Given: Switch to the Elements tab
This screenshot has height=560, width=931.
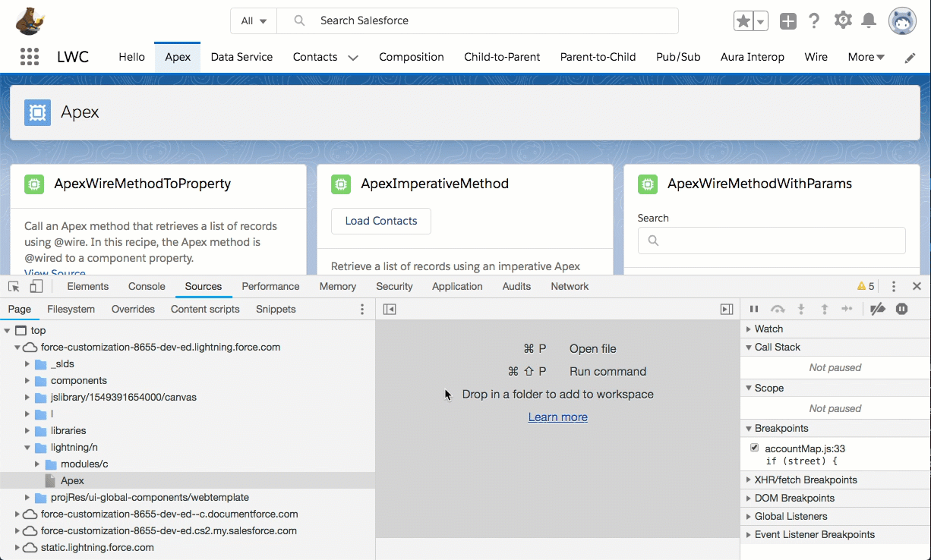Looking at the screenshot, I should [88, 286].
